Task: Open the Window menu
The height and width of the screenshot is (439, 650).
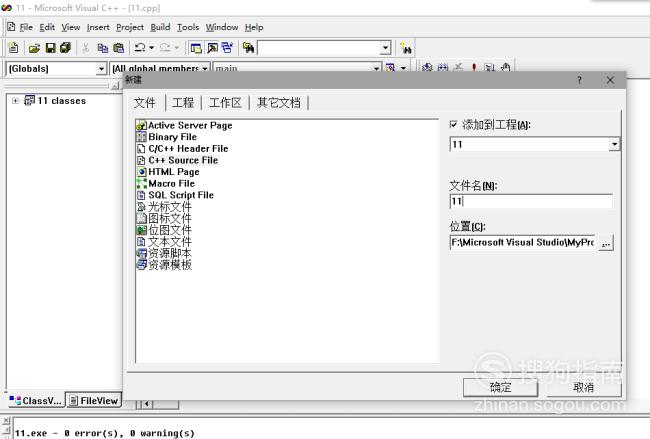Action: [x=222, y=27]
